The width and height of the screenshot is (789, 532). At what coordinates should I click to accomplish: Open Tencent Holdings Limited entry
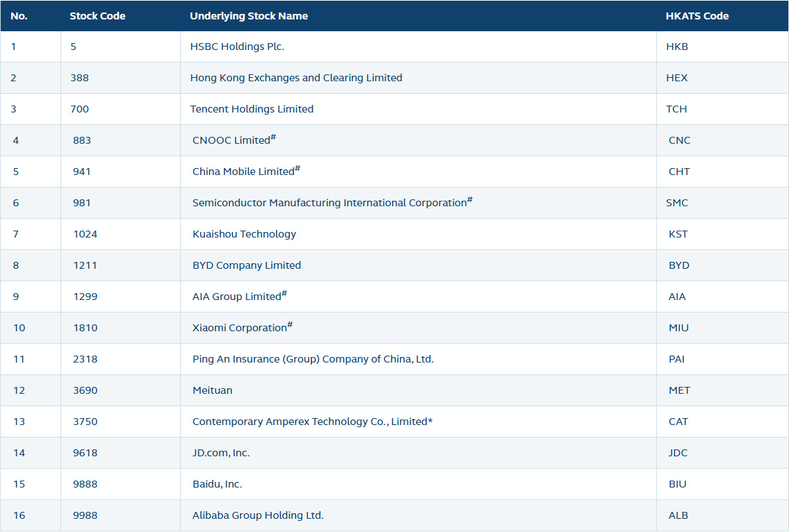click(x=252, y=109)
